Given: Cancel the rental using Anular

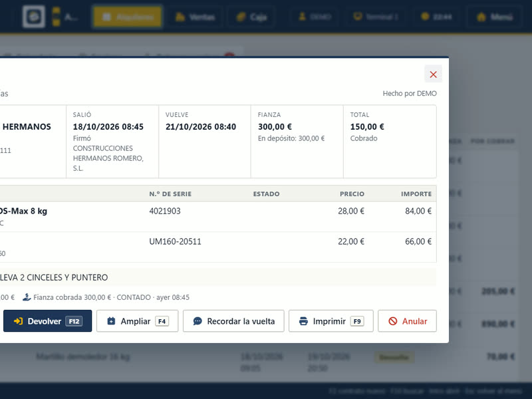Looking at the screenshot, I should pyautogui.click(x=407, y=321).
